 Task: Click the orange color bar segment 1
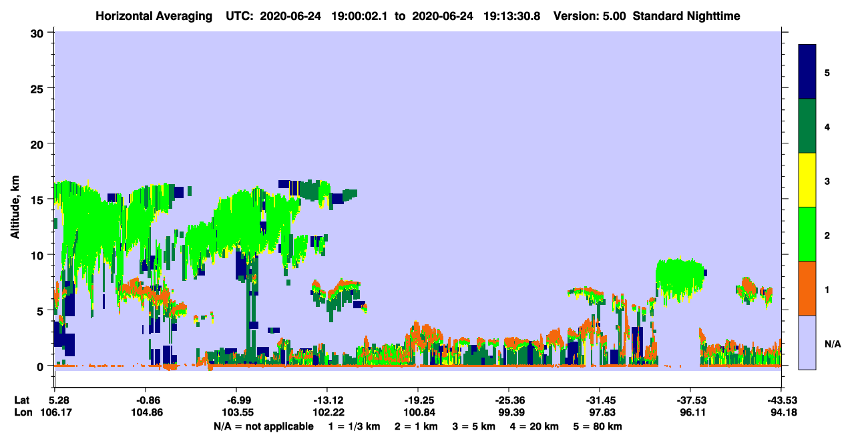tap(807, 288)
